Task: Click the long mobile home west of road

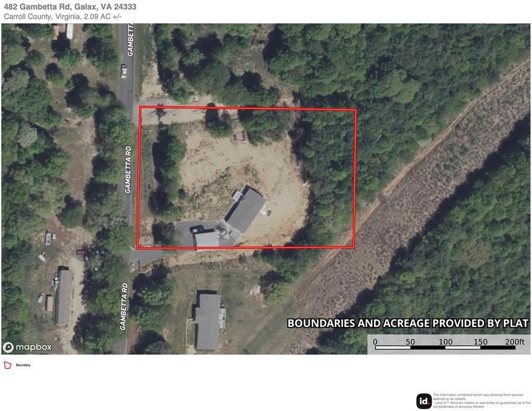Action: point(64,298)
